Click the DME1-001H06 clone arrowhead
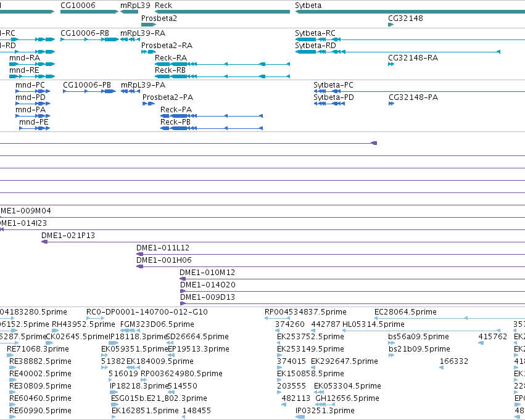This screenshot has height=420, width=525. pos(139,266)
